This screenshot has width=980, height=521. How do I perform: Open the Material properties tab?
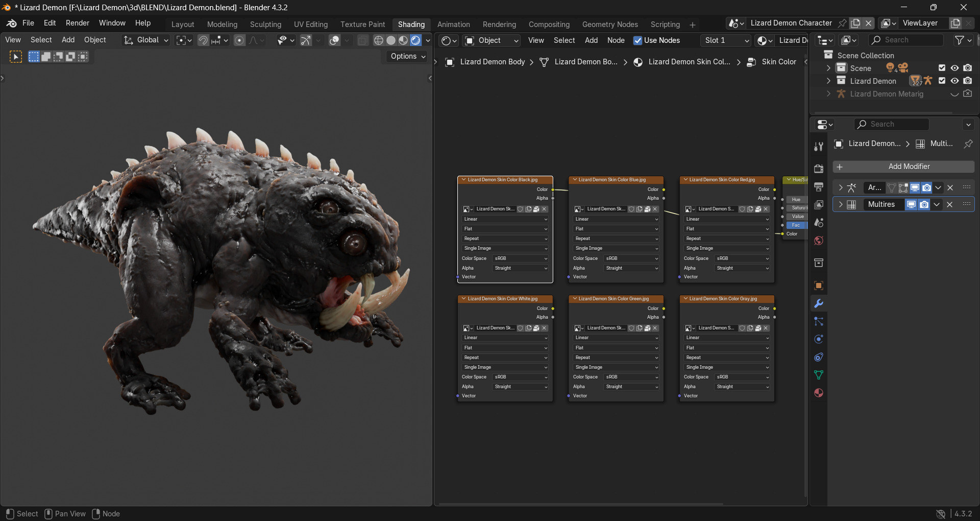819,393
